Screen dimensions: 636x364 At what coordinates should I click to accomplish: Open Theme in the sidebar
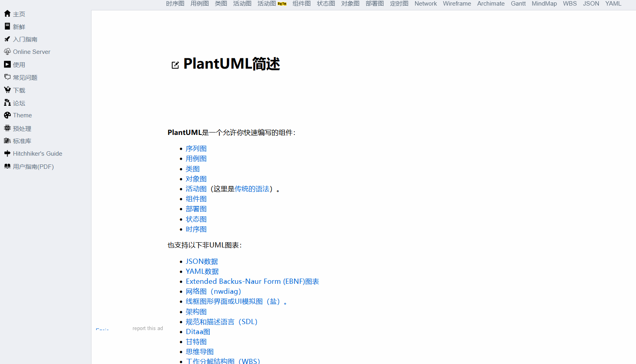[22, 115]
